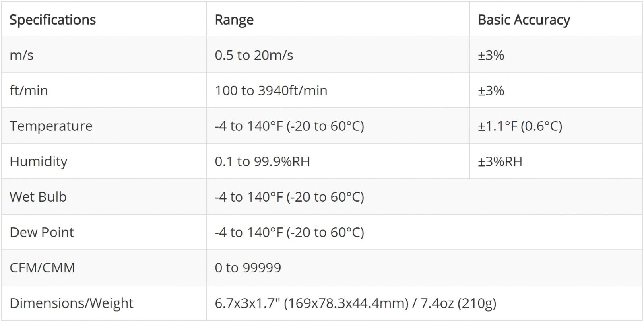Select the Wet Bulb row label
Image resolution: width=644 pixels, height=322 pixels.
38,197
